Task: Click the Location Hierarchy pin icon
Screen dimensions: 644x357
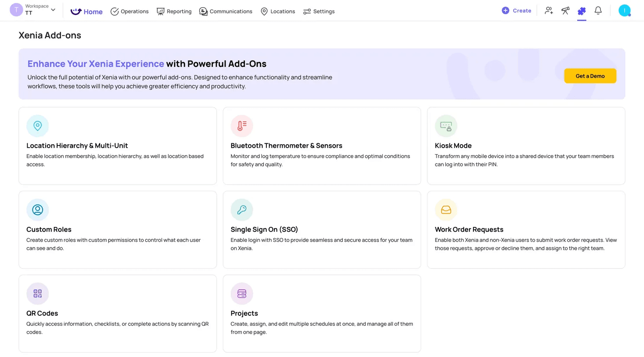Action: point(37,126)
